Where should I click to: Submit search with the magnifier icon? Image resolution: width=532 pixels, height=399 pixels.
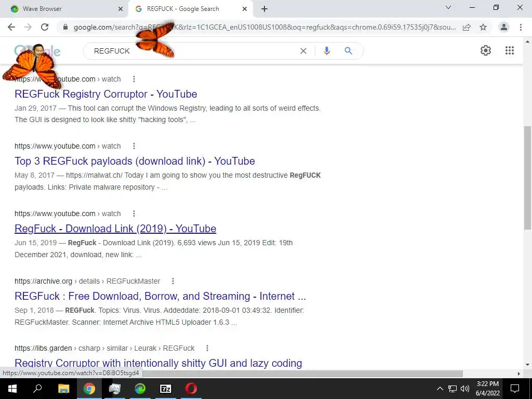pos(348,51)
